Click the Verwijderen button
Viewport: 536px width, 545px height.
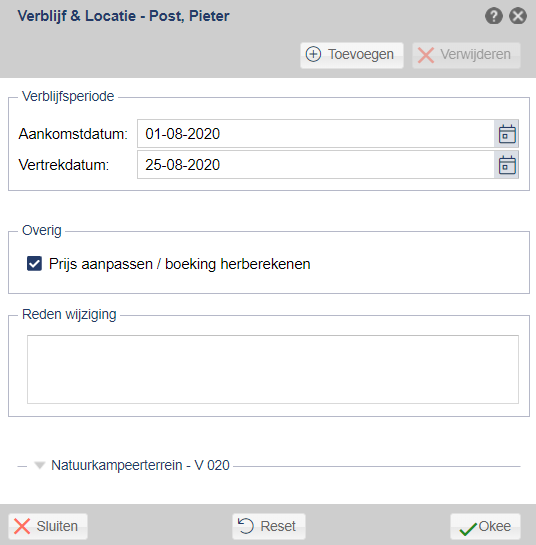click(466, 55)
